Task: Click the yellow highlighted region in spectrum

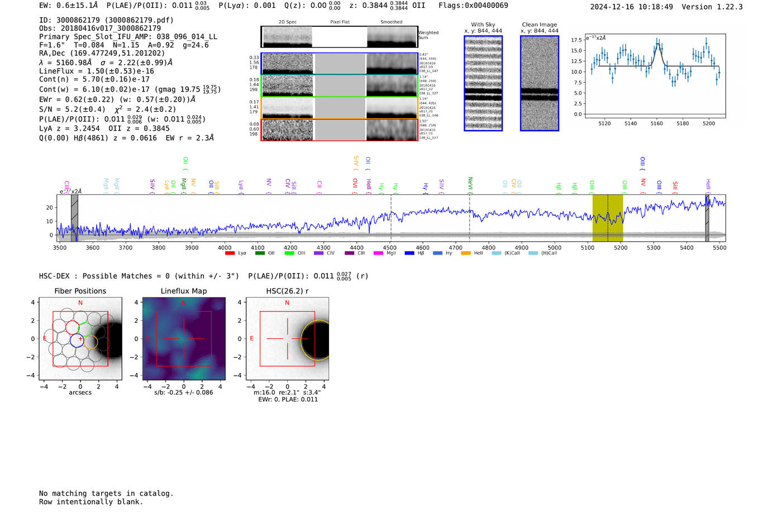Action: [x=608, y=218]
